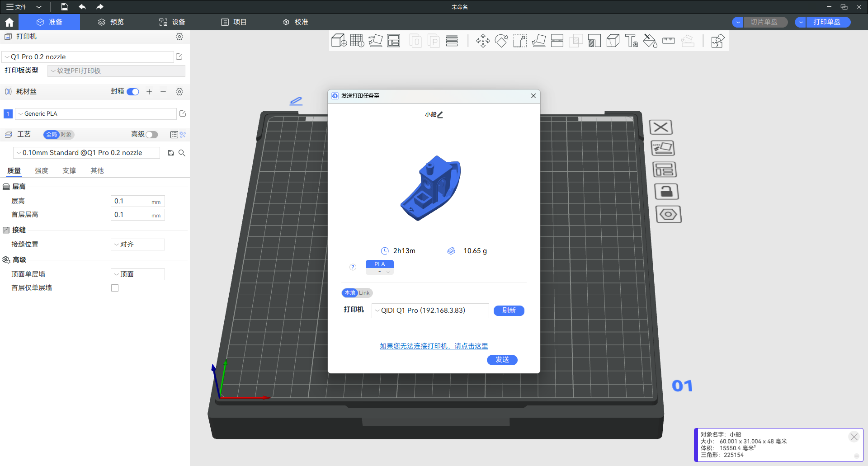Select the Scale tool in toolbar
Screen dimensions: 868x466
tap(520, 41)
